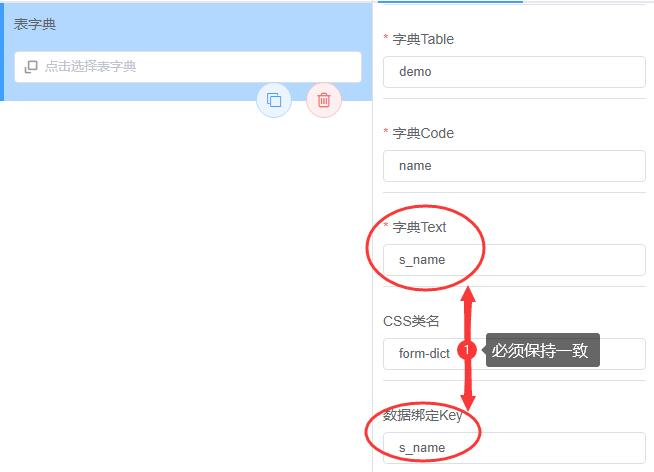Click the 字典Text label
This screenshot has height=472, width=654.
419,227
